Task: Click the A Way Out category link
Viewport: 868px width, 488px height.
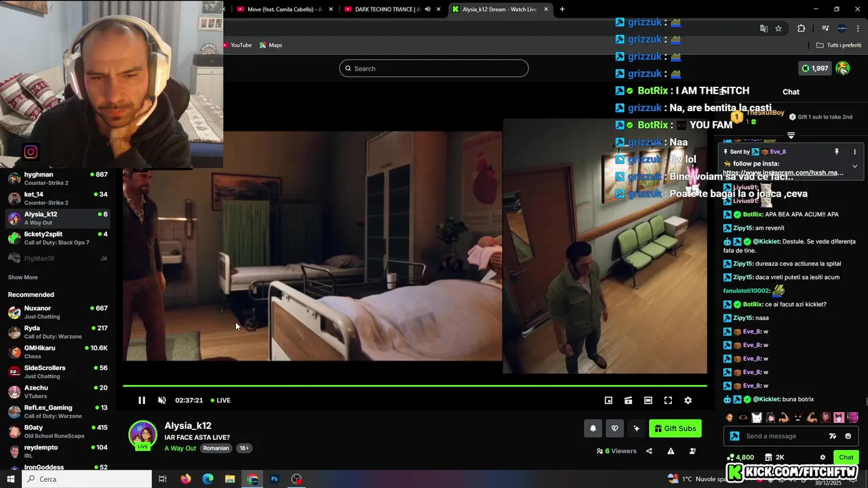Action: click(x=180, y=448)
